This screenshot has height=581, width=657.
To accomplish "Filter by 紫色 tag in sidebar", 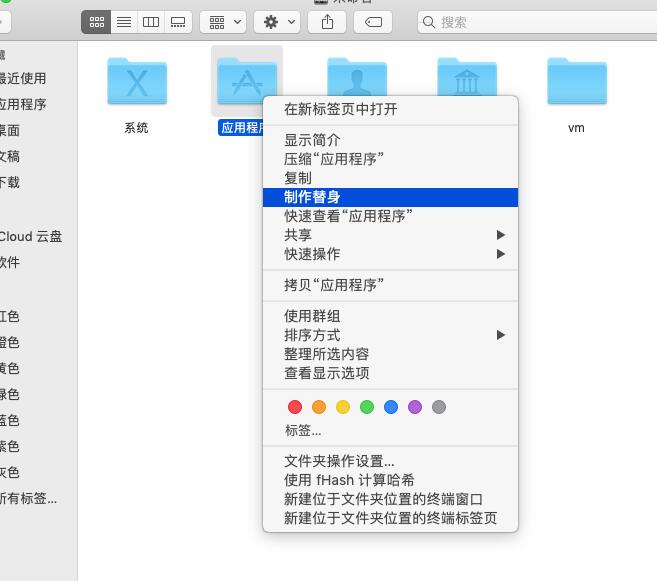I will pyautogui.click(x=39, y=446).
